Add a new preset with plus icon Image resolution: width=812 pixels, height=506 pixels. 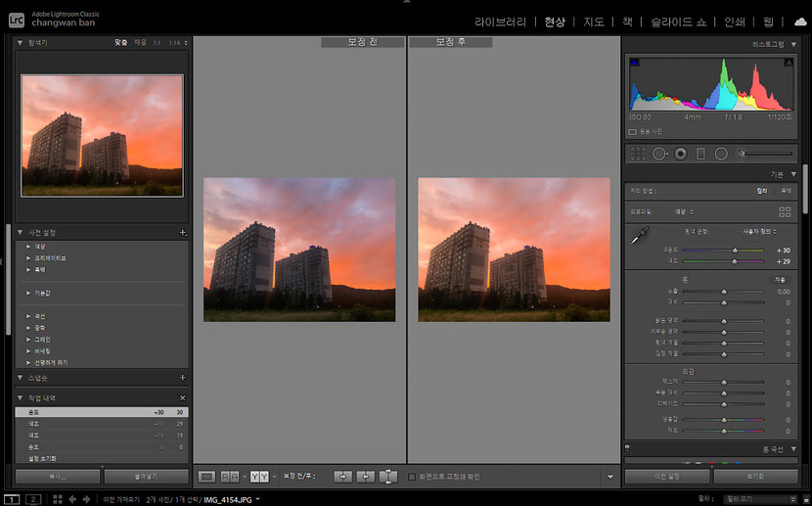coord(182,233)
